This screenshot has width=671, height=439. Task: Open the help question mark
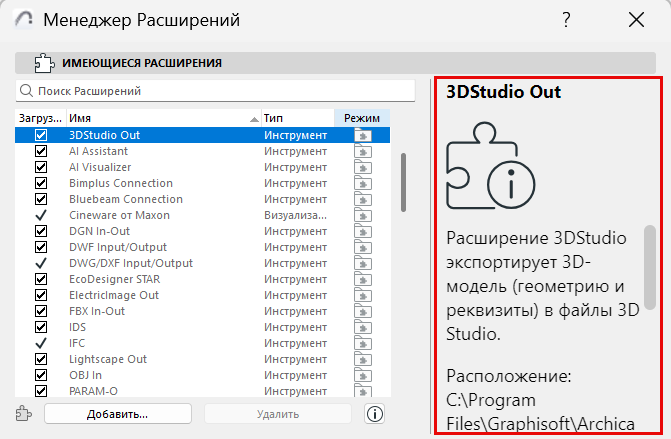tap(566, 20)
